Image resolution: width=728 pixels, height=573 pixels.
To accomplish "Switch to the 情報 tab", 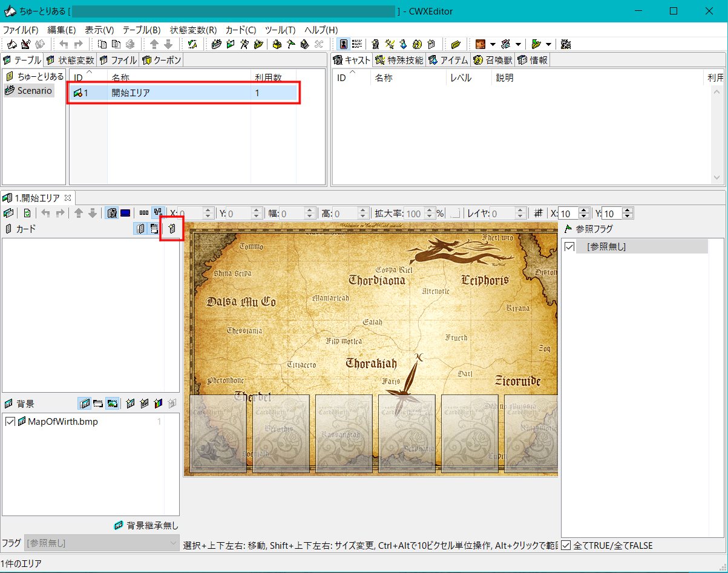I will pyautogui.click(x=533, y=60).
